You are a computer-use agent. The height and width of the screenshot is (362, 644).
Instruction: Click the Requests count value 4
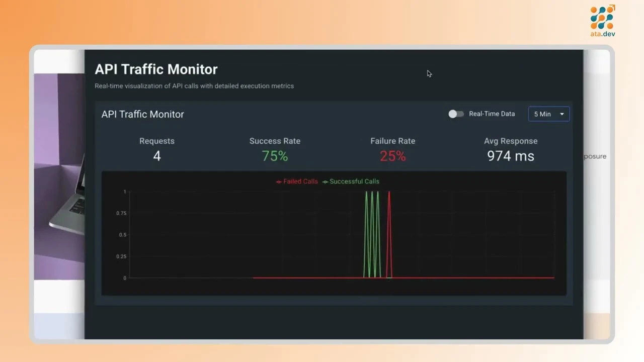coord(157,156)
